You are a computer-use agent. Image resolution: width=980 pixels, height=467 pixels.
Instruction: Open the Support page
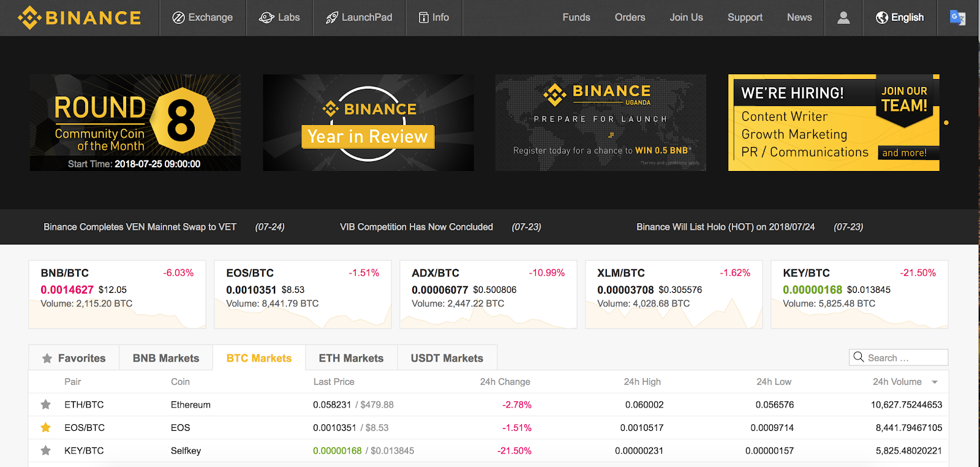[745, 18]
